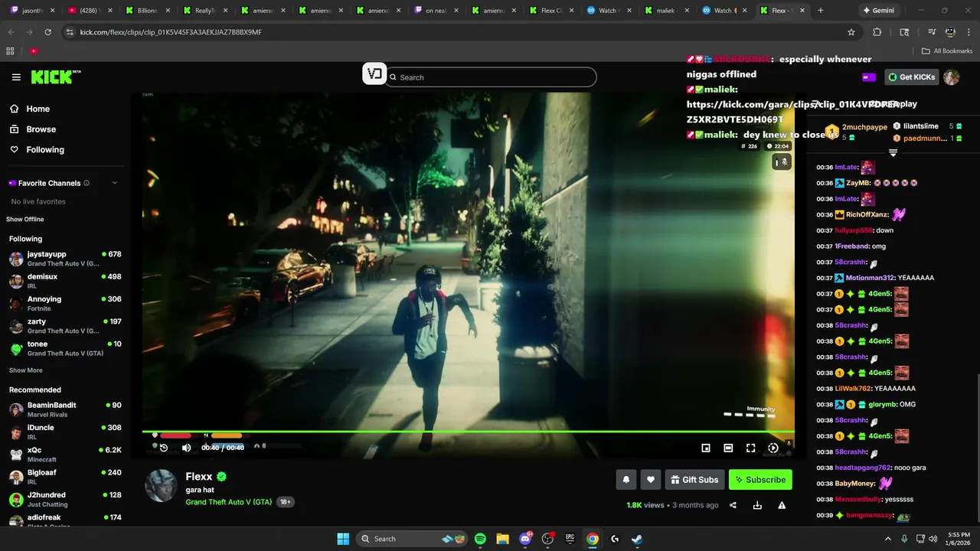The height and width of the screenshot is (551, 980).
Task: Open J2hundred recommended channel
Action: pyautogui.click(x=65, y=500)
